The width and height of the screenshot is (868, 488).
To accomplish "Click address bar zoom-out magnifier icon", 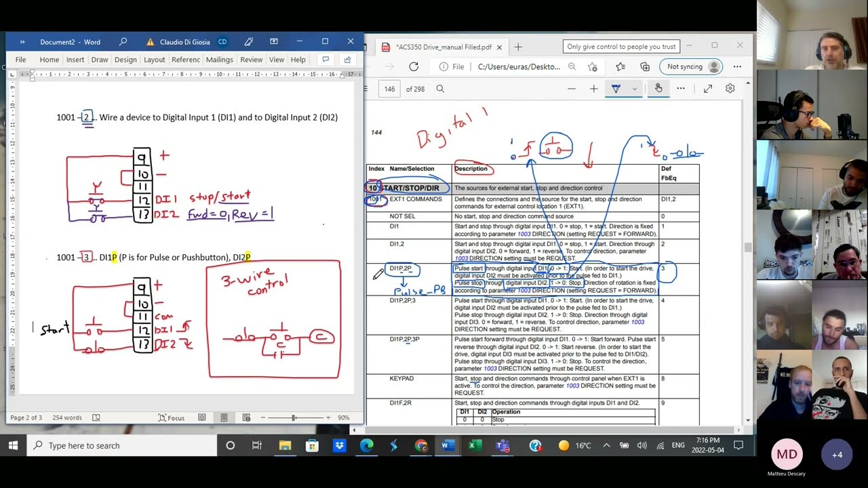I will coord(572,66).
